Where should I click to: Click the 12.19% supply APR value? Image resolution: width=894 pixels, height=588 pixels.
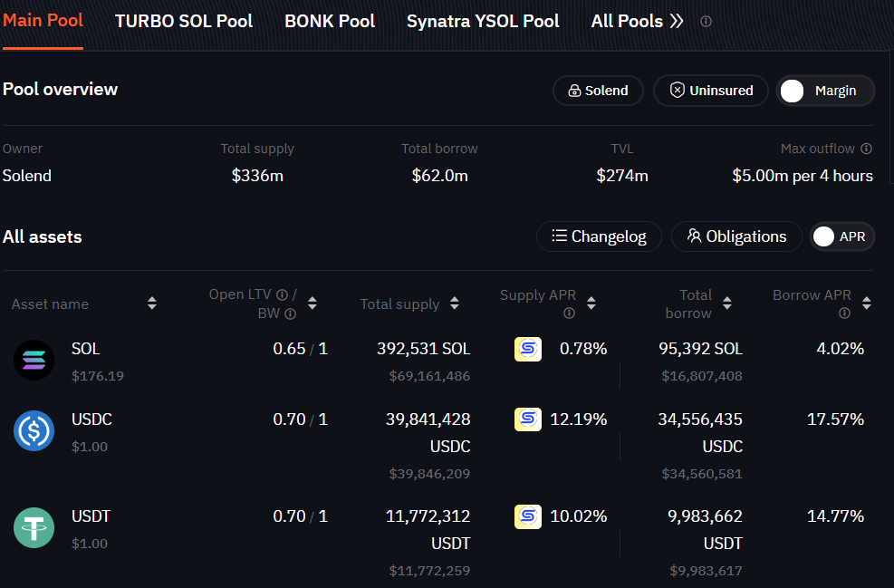[x=579, y=419]
